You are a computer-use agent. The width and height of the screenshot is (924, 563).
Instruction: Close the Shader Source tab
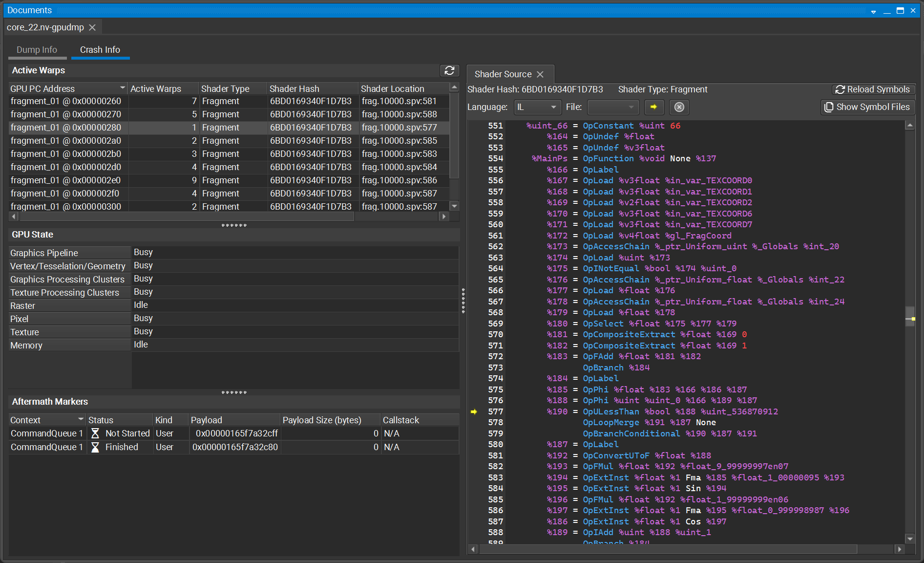click(540, 74)
